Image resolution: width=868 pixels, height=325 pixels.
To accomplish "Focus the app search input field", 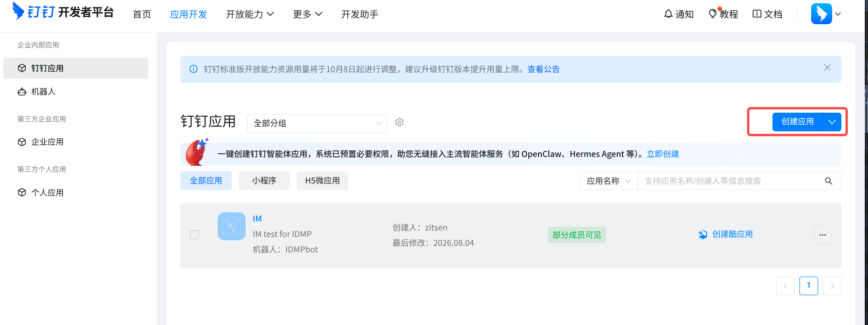I will click(x=730, y=181).
